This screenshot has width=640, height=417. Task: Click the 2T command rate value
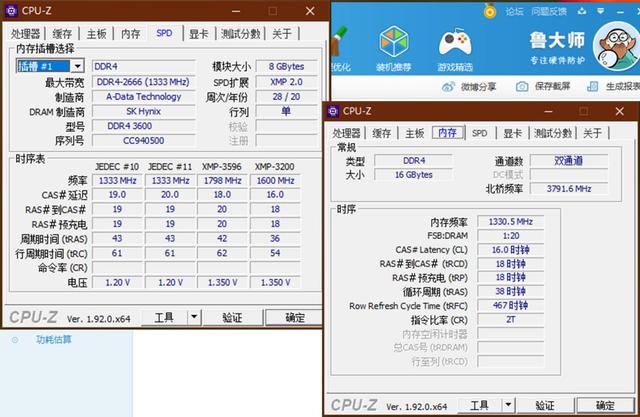click(x=511, y=319)
